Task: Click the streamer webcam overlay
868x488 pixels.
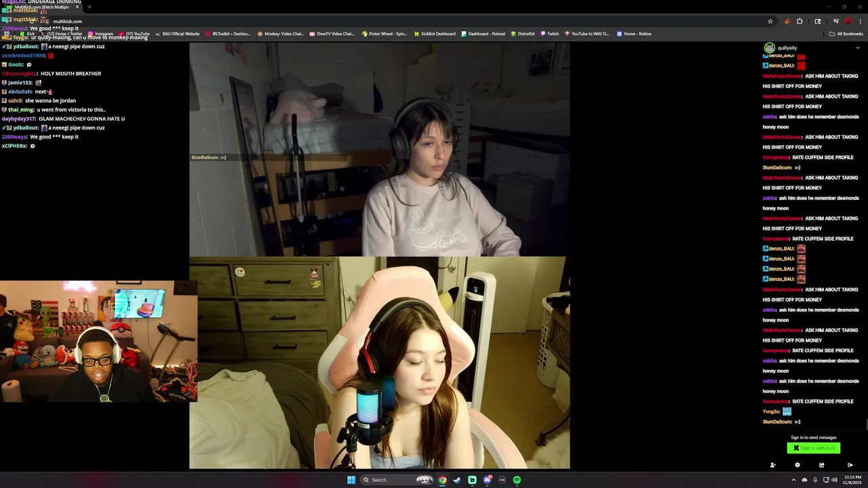Action: point(98,342)
